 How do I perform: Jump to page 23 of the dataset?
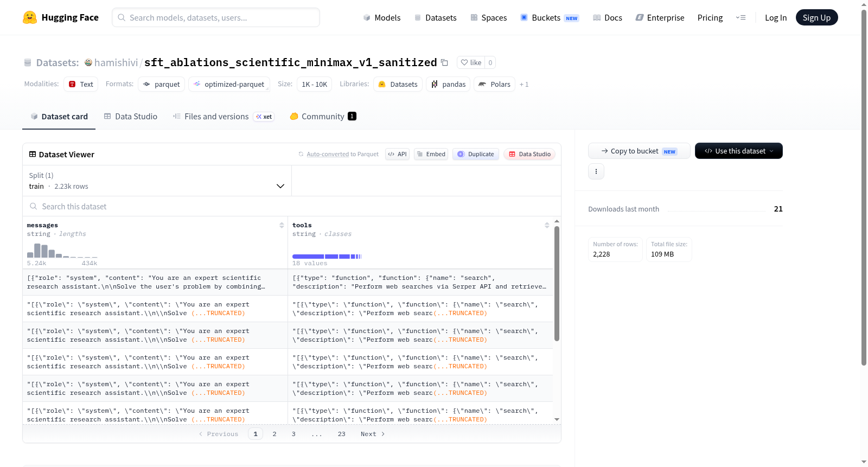click(x=341, y=434)
